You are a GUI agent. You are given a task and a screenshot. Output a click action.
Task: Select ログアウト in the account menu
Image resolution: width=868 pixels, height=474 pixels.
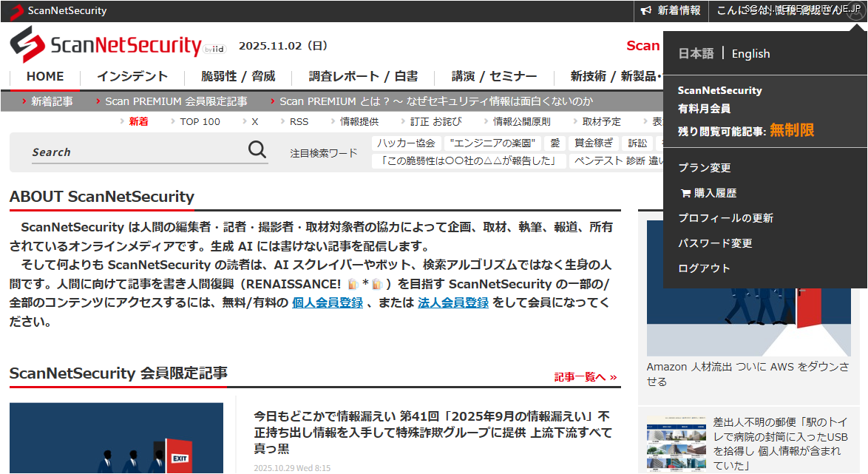(x=704, y=268)
